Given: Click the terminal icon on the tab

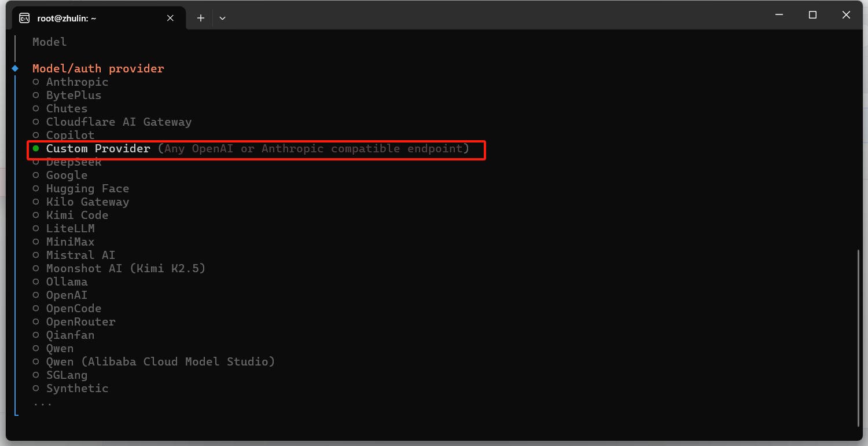Looking at the screenshot, I should pos(24,18).
